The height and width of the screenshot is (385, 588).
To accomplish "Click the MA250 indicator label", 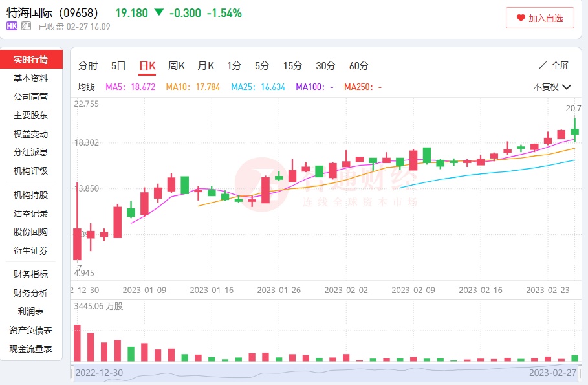I will (x=363, y=87).
